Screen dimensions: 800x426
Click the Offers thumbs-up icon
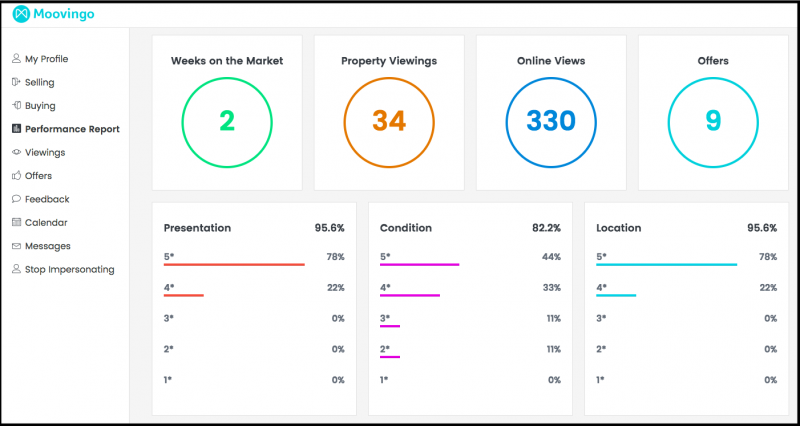tap(16, 176)
